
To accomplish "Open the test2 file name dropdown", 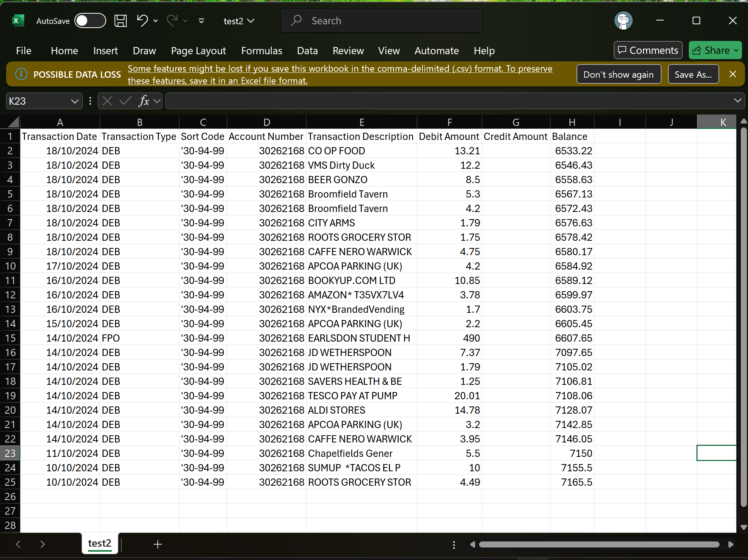I will [x=239, y=21].
